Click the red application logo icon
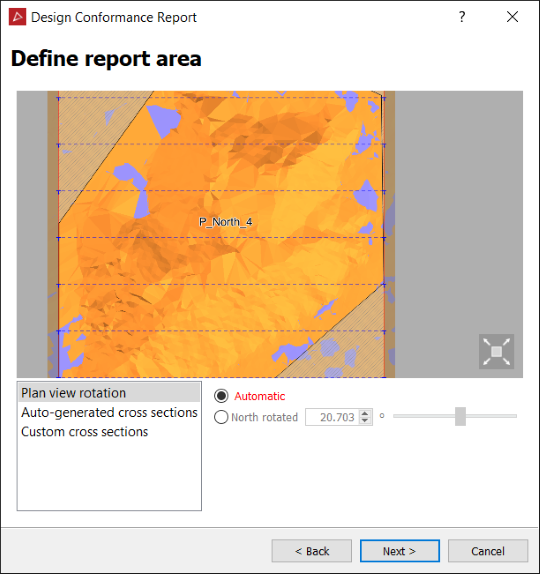 (17, 17)
